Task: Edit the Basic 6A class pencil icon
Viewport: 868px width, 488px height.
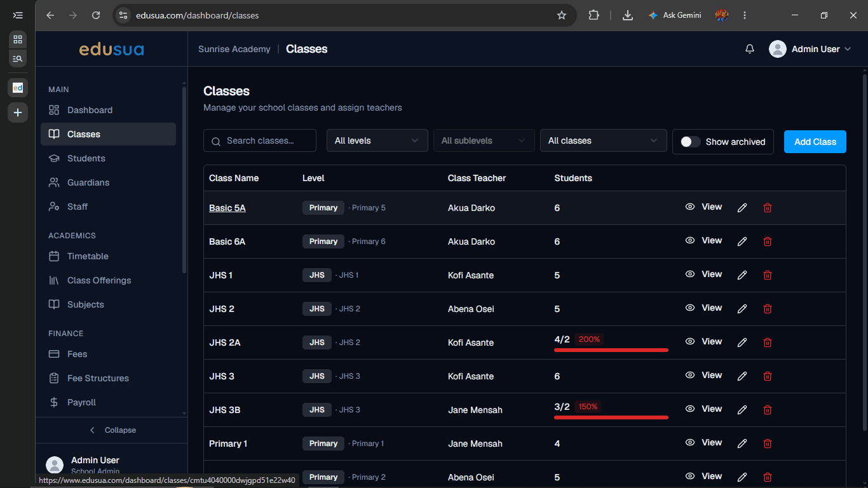Action: point(742,241)
